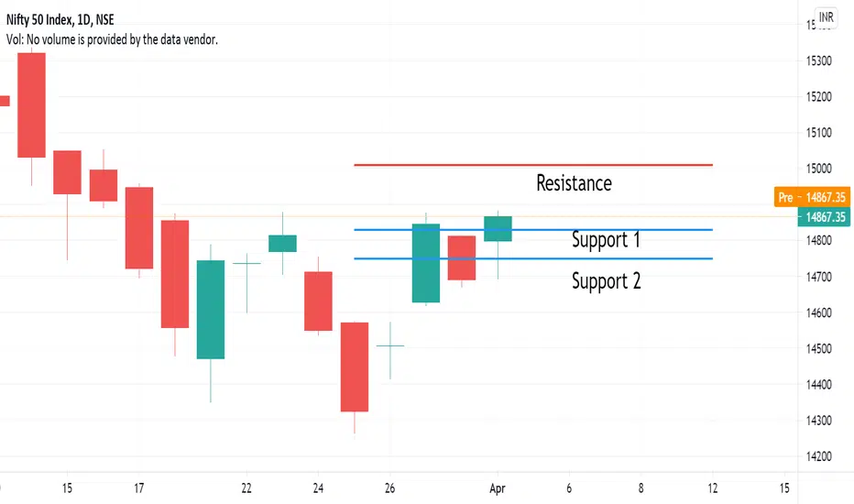Select the large red candle near 15
The height and width of the screenshot is (504, 854).
point(31,105)
